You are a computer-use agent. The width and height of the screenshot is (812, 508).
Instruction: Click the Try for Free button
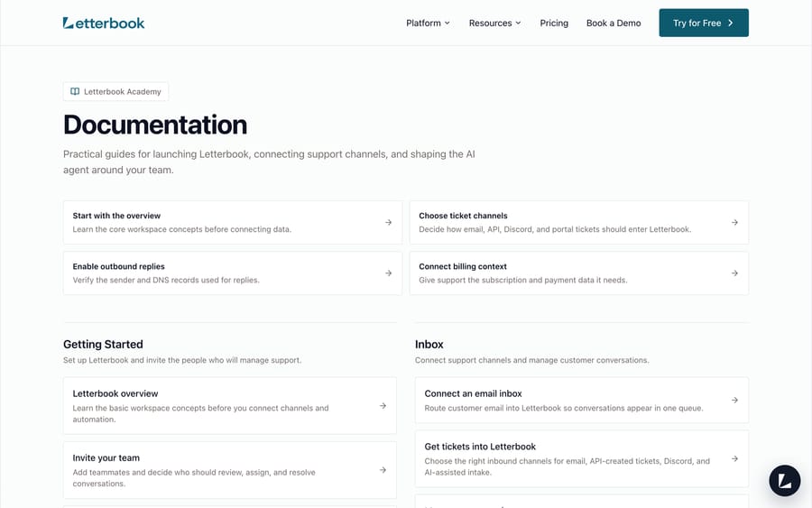[704, 23]
